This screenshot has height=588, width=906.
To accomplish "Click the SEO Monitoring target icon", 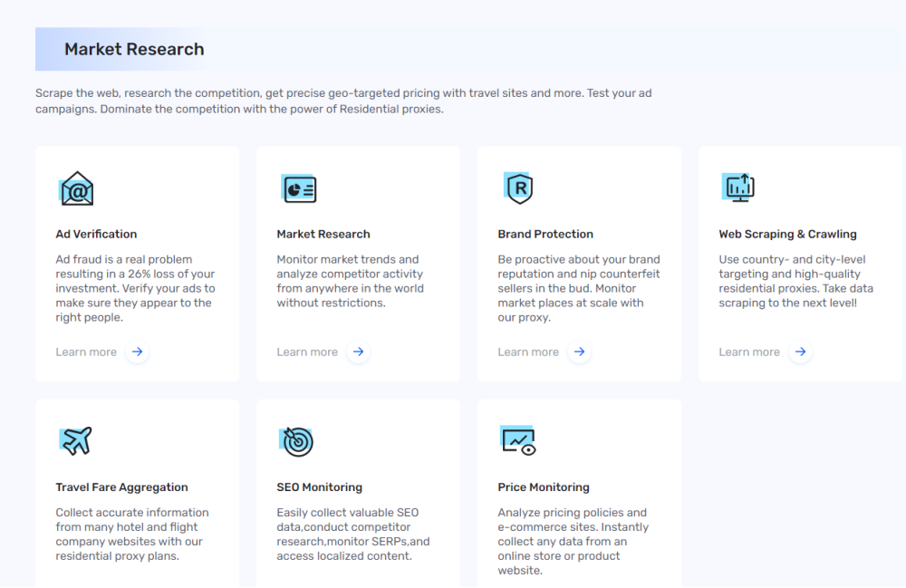I will 297,441.
